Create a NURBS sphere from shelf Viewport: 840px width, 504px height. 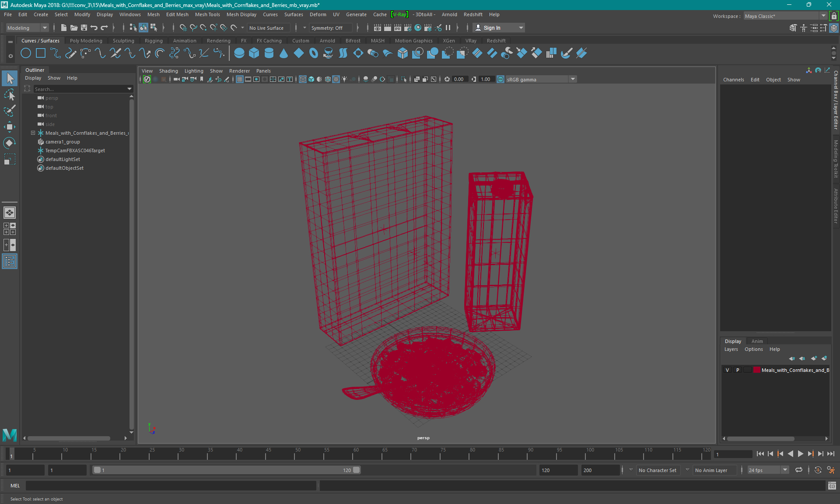click(239, 53)
